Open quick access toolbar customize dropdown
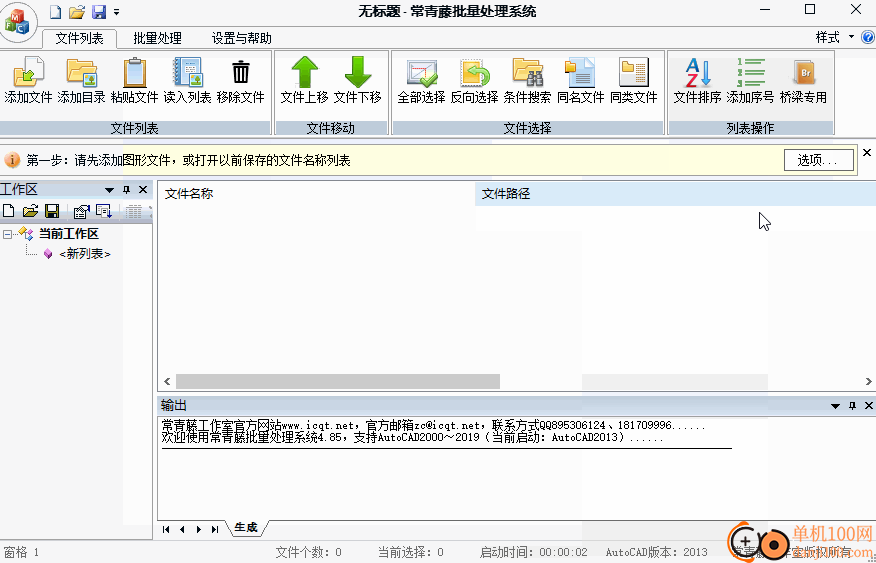876x563 pixels. tap(116, 11)
